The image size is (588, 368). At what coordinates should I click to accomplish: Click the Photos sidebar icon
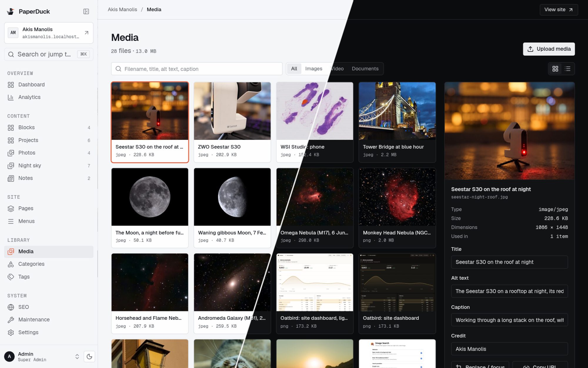pyautogui.click(x=11, y=153)
